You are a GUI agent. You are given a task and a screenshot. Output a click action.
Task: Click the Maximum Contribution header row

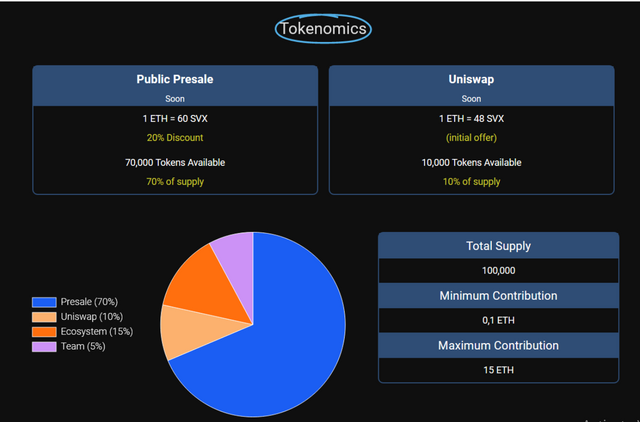(498, 345)
